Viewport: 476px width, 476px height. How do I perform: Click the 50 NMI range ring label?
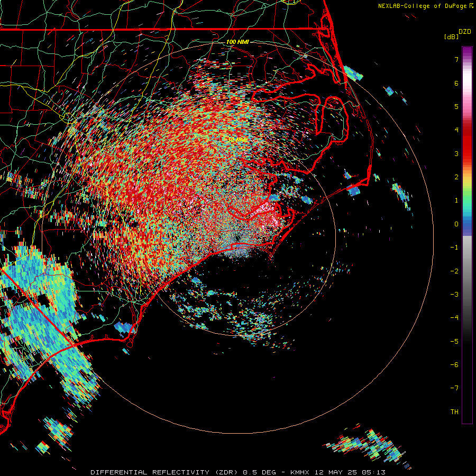tap(237, 140)
